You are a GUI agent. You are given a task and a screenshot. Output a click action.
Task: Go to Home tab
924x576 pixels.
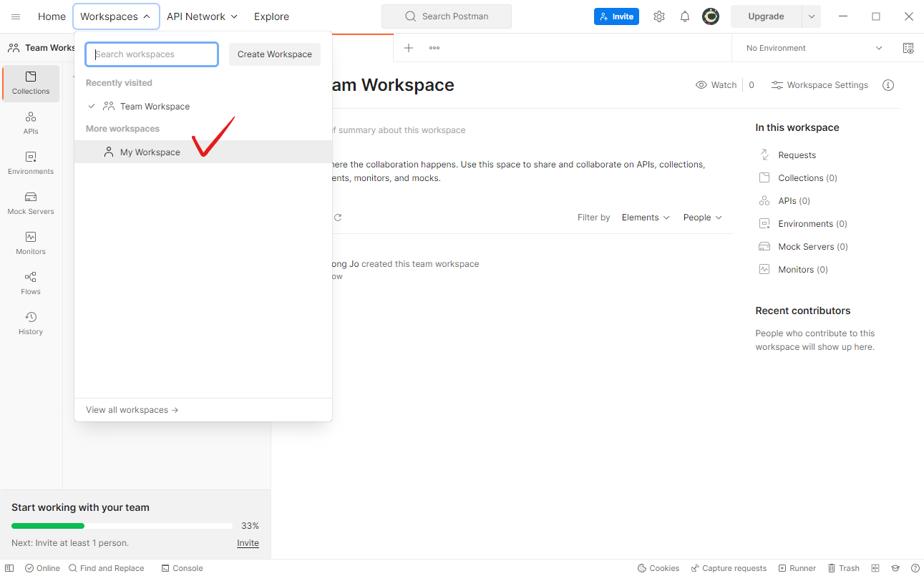click(52, 16)
